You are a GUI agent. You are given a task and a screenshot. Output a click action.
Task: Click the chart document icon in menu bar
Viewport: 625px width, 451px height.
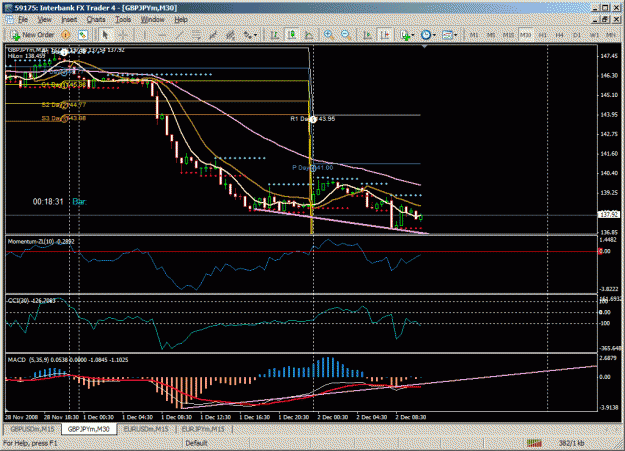coord(9,20)
